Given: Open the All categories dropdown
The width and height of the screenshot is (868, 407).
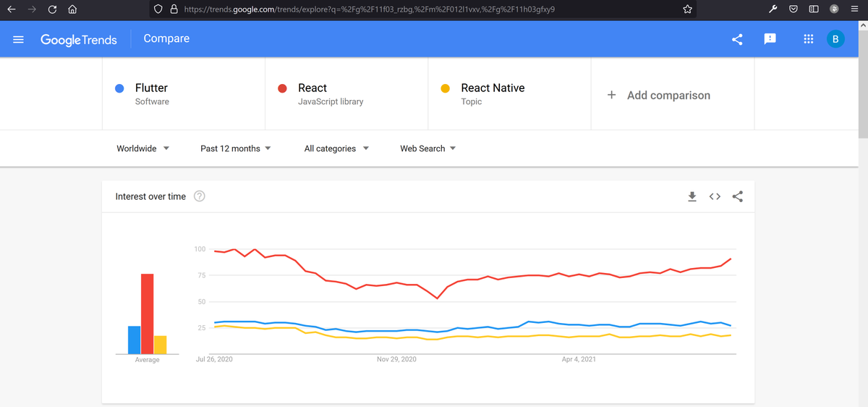Looking at the screenshot, I should coord(336,148).
